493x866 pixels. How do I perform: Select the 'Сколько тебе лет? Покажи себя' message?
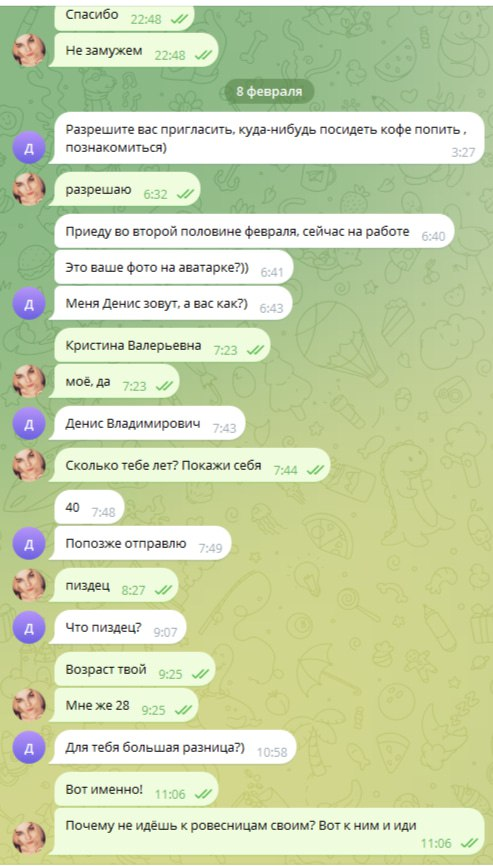point(190,465)
